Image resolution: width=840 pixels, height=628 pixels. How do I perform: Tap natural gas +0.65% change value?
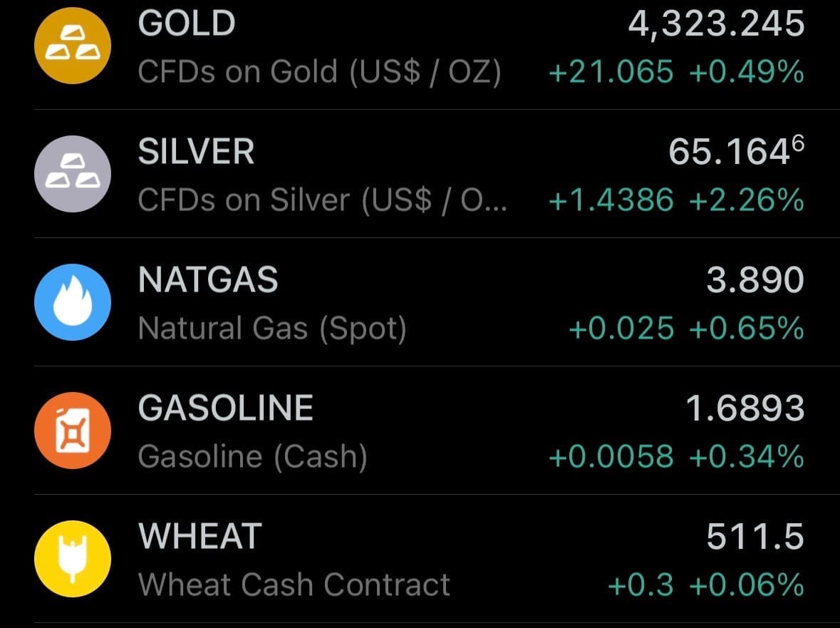[x=747, y=329]
